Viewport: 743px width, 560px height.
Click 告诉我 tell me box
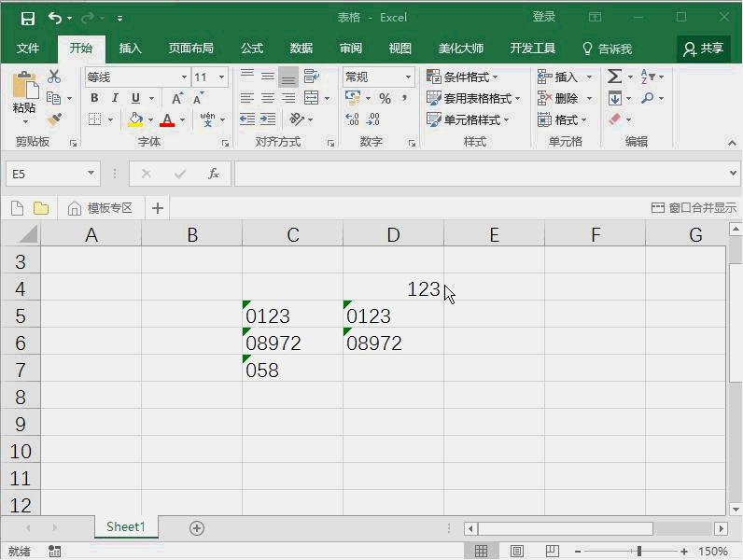click(607, 49)
